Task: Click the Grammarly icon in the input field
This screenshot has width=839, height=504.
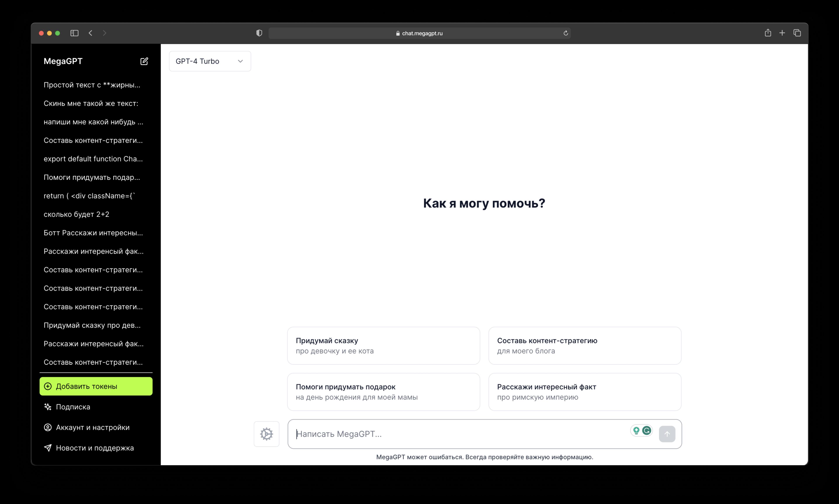Action: tap(647, 431)
